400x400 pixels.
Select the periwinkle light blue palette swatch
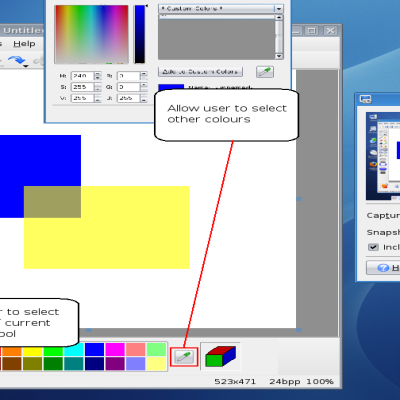pos(136,364)
